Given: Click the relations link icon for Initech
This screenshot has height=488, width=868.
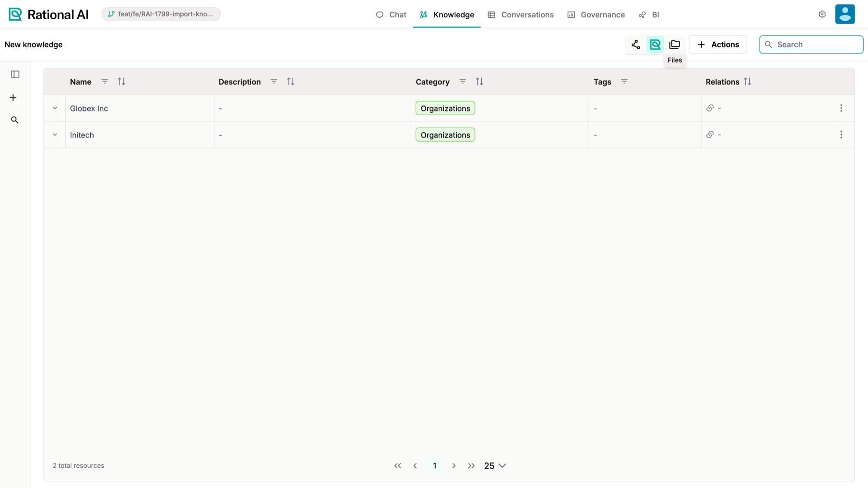Looking at the screenshot, I should [710, 135].
